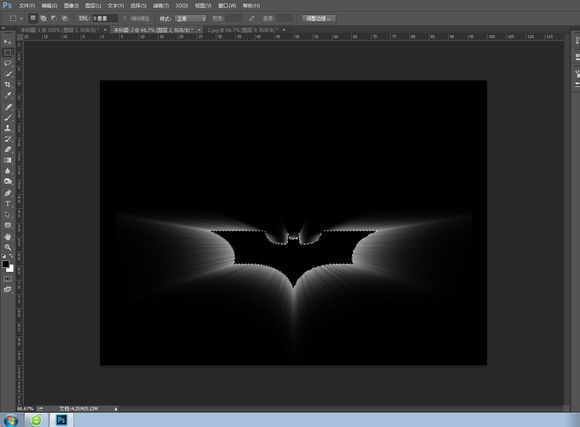Close the 1.jpg document tab
This screenshot has width=580, height=427.
pos(284,30)
